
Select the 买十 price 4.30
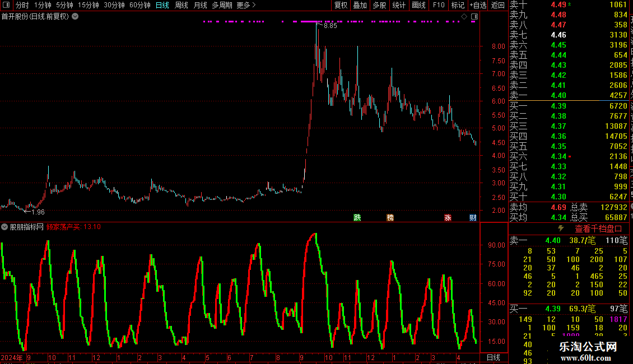pyautogui.click(x=558, y=197)
